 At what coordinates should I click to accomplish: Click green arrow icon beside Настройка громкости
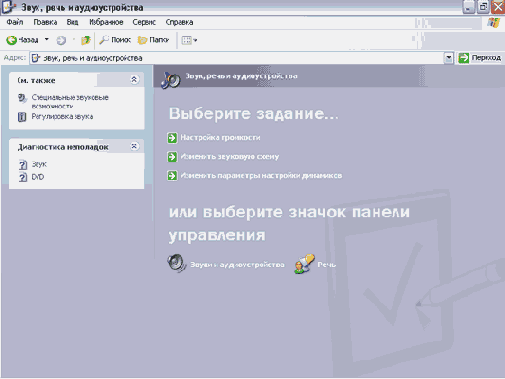[x=172, y=138]
